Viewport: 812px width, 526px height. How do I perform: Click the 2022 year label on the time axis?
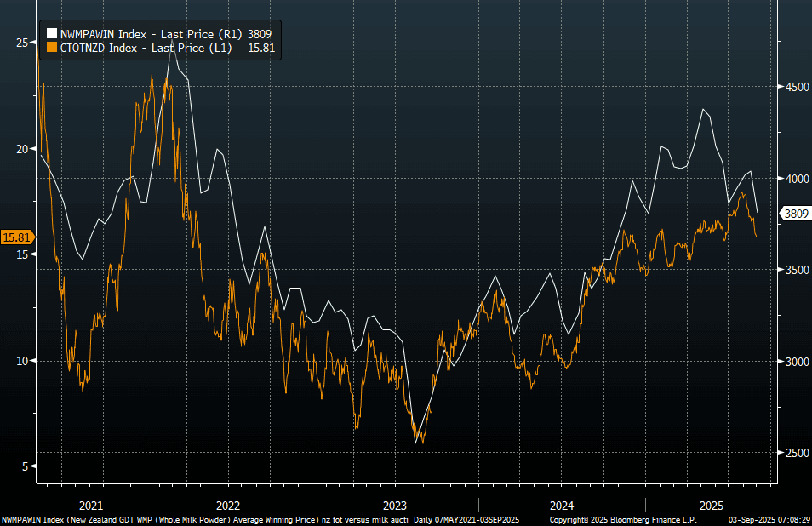[228, 506]
